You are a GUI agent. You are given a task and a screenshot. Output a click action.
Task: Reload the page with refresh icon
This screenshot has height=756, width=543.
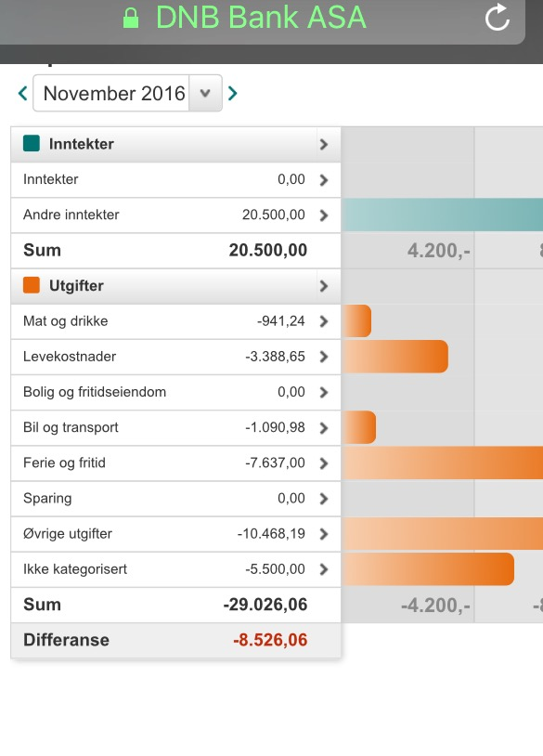pyautogui.click(x=498, y=18)
